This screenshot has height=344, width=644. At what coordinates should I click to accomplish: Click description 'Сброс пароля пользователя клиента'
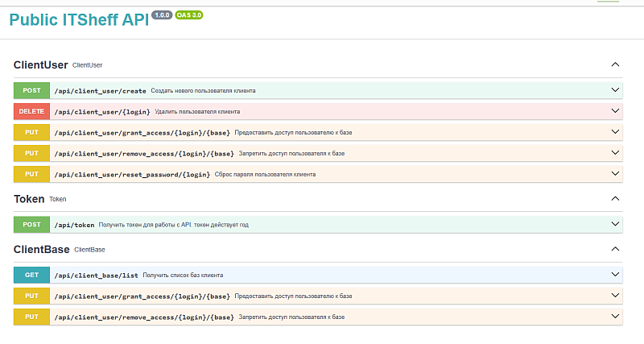point(265,174)
